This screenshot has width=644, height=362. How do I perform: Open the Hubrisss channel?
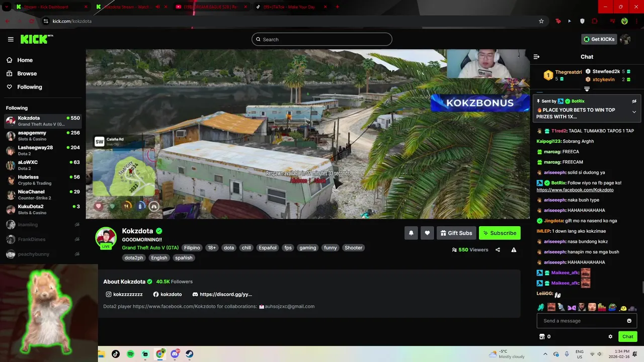(x=43, y=180)
